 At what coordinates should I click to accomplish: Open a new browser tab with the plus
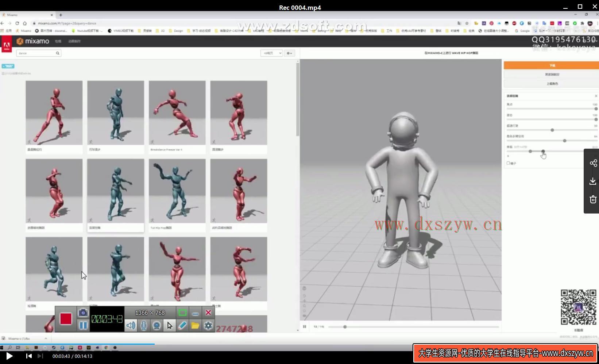[61, 15]
